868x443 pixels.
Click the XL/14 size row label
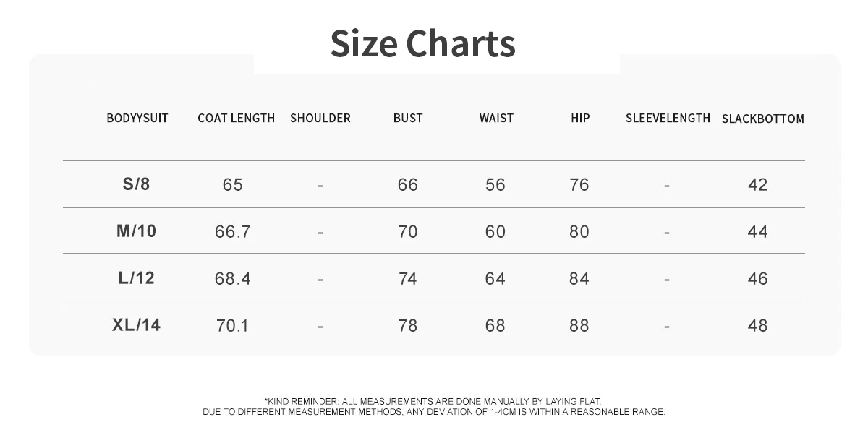click(136, 325)
